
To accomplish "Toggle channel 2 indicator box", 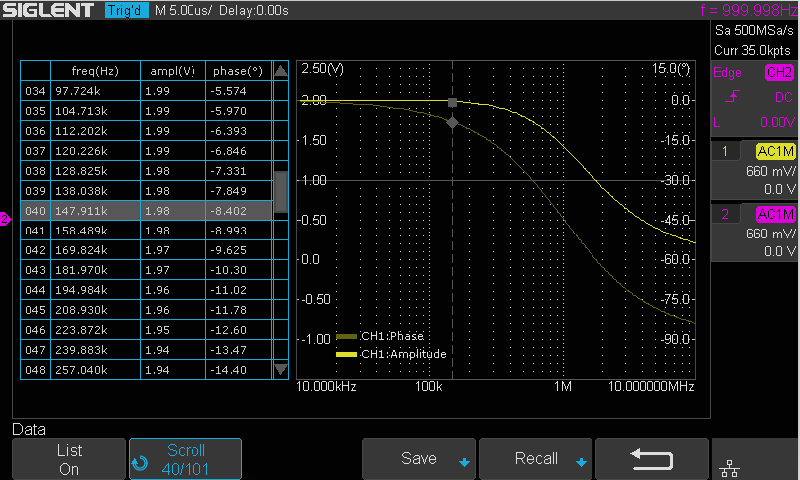I will (724, 214).
